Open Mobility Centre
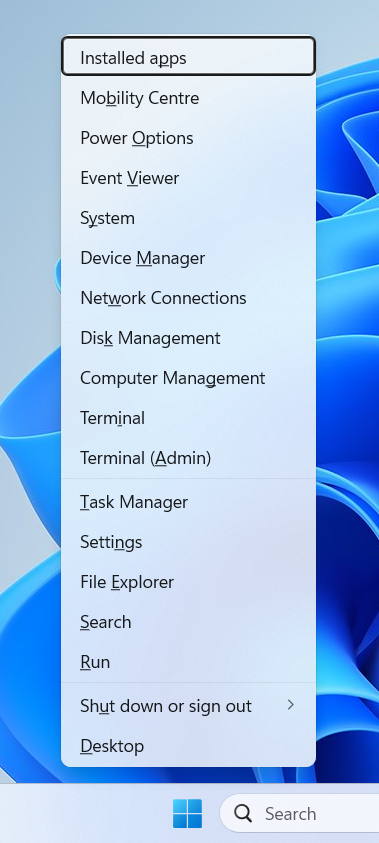 tap(188, 98)
